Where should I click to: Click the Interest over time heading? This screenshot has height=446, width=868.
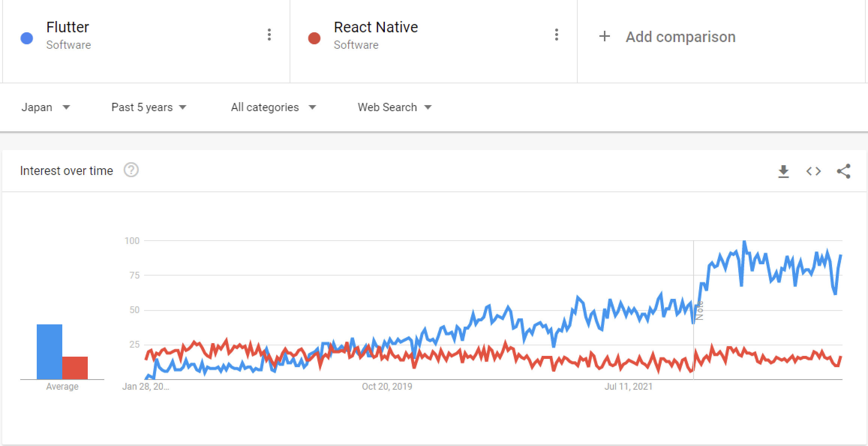click(x=66, y=171)
